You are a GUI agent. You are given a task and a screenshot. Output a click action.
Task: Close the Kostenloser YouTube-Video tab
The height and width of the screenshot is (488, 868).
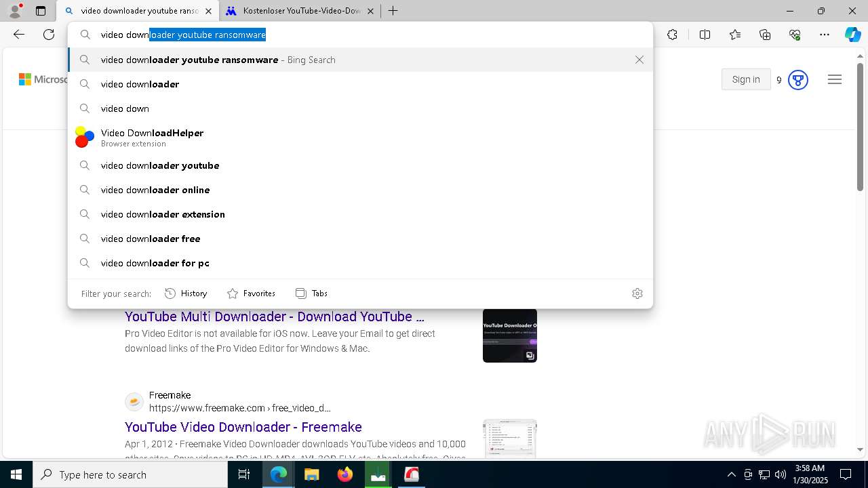370,11
